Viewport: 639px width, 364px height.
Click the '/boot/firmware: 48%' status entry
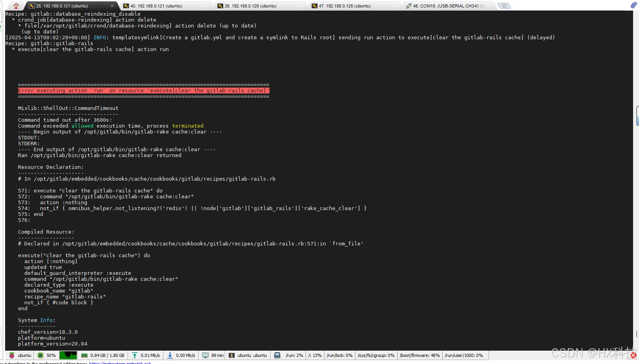(x=420, y=355)
